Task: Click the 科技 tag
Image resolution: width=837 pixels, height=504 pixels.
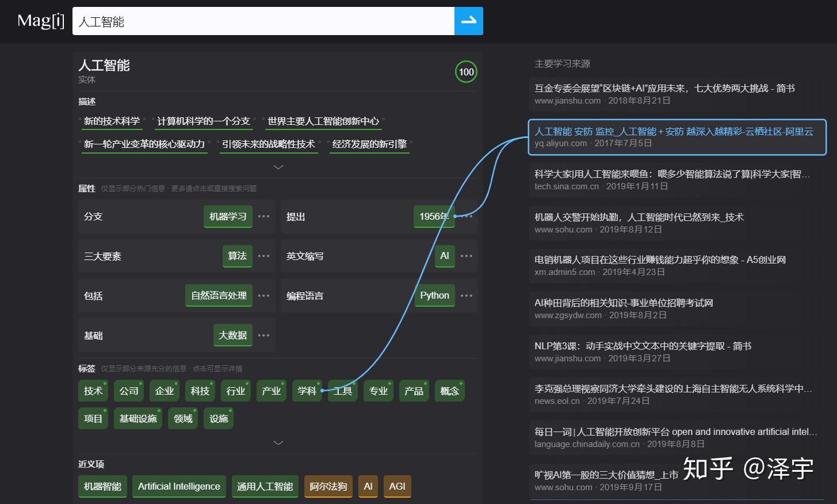Action: click(200, 391)
